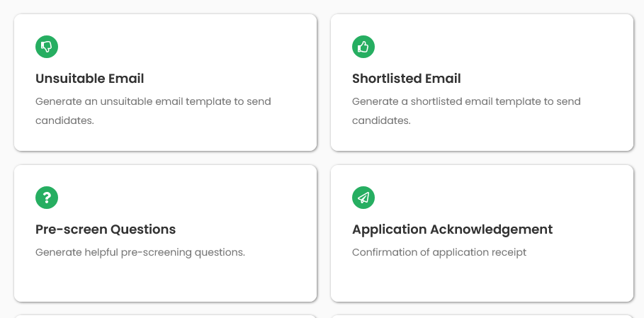
Task: Open the Unsuitable Email title
Action: (90, 79)
